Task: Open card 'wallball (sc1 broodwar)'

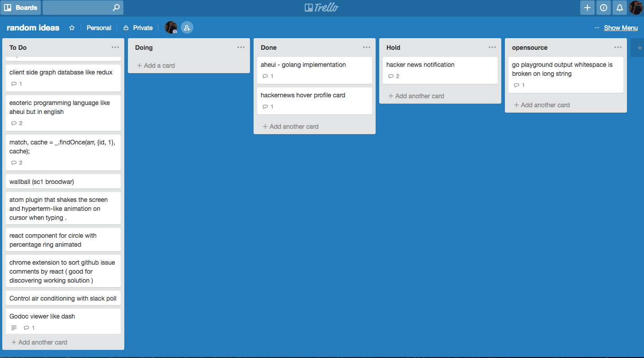Action: pyautogui.click(x=63, y=182)
